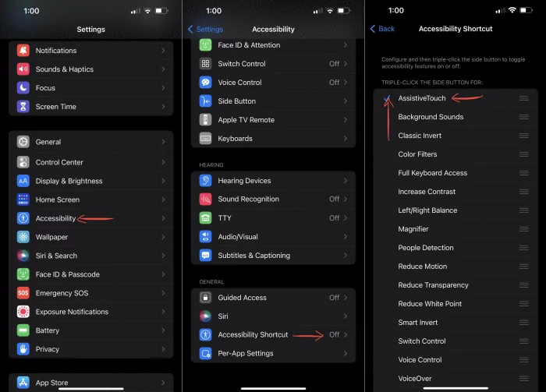
Task: Tap the Sound Recognition icon
Action: [205, 200]
